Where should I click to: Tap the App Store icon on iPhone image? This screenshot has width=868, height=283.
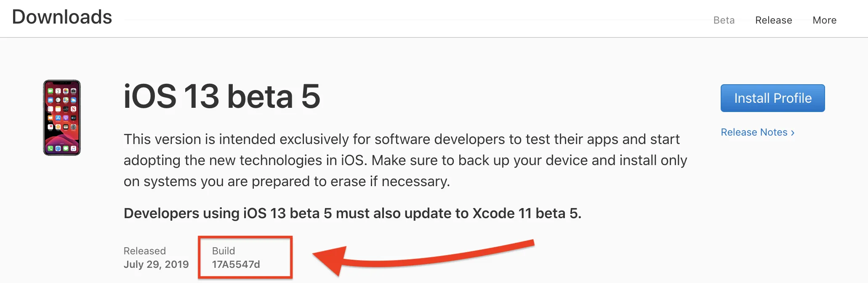pos(58,118)
